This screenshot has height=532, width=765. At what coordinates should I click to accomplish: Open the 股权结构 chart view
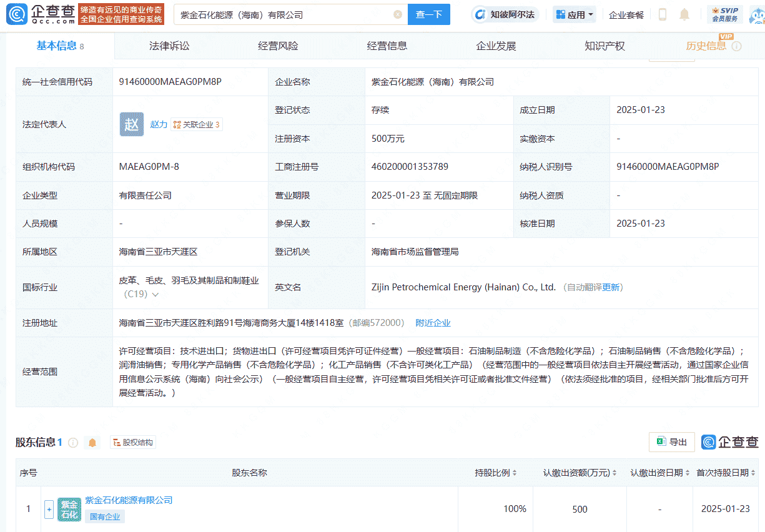coord(132,442)
